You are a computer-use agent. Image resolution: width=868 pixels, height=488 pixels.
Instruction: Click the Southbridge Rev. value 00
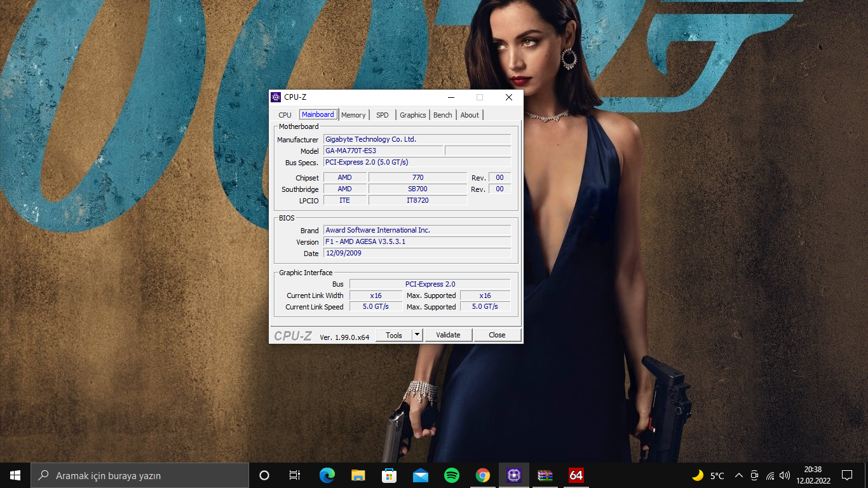tap(499, 189)
